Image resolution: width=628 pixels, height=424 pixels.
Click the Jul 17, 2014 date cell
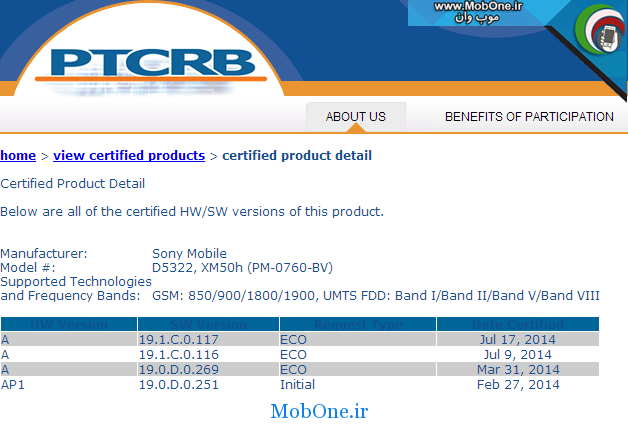pos(517,340)
